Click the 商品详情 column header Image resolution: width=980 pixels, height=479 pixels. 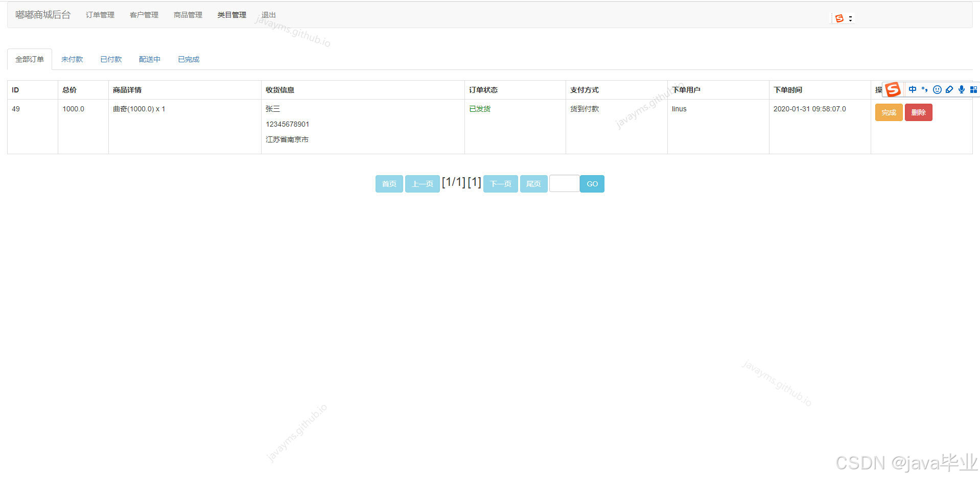[127, 90]
